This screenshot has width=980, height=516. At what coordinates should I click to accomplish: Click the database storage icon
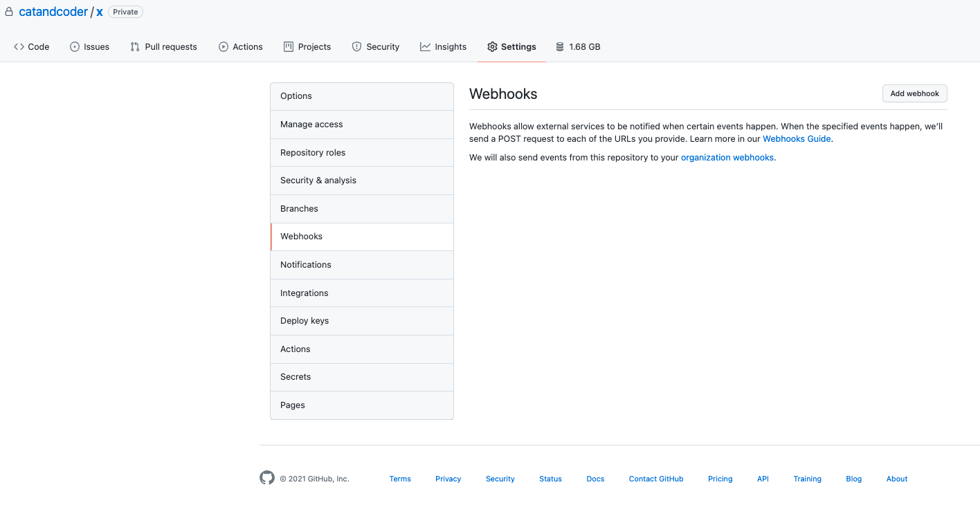tap(560, 47)
